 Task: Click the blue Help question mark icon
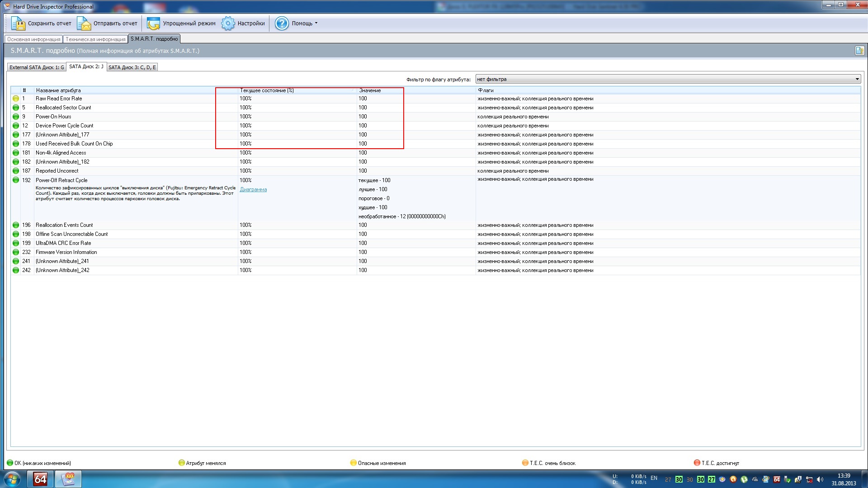tap(282, 23)
